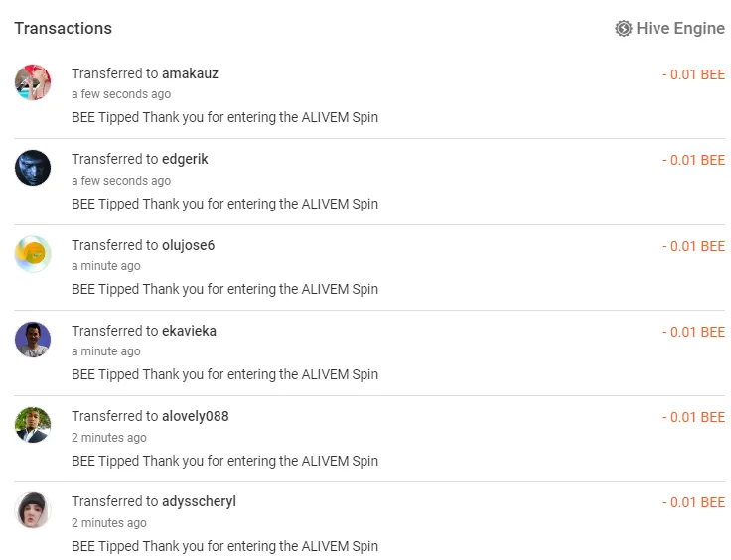Select the -0.01 BEE amount for amakauz
731x560 pixels.
(693, 74)
